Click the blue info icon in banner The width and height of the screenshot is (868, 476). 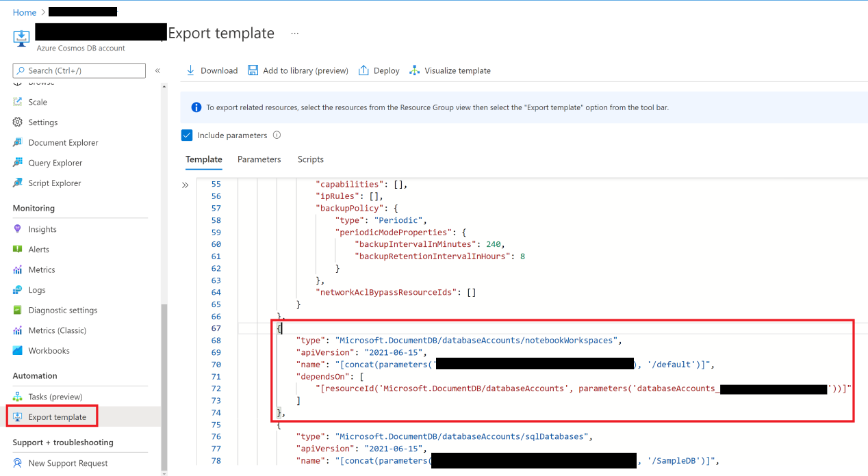click(x=196, y=107)
